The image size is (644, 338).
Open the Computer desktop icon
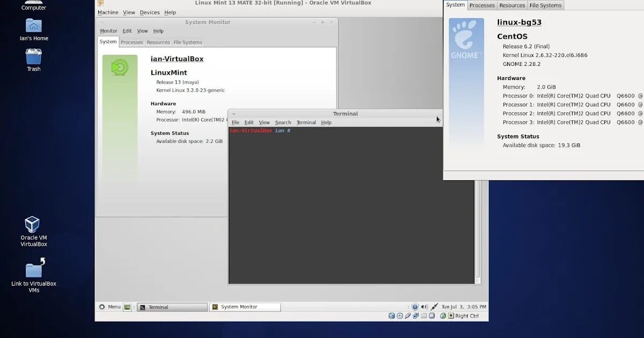pos(33,2)
